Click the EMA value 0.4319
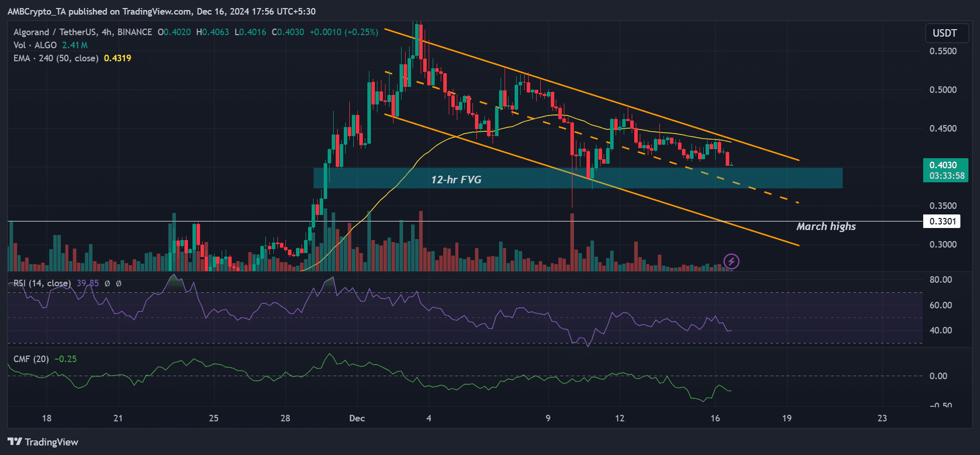This screenshot has width=980, height=455. point(118,58)
